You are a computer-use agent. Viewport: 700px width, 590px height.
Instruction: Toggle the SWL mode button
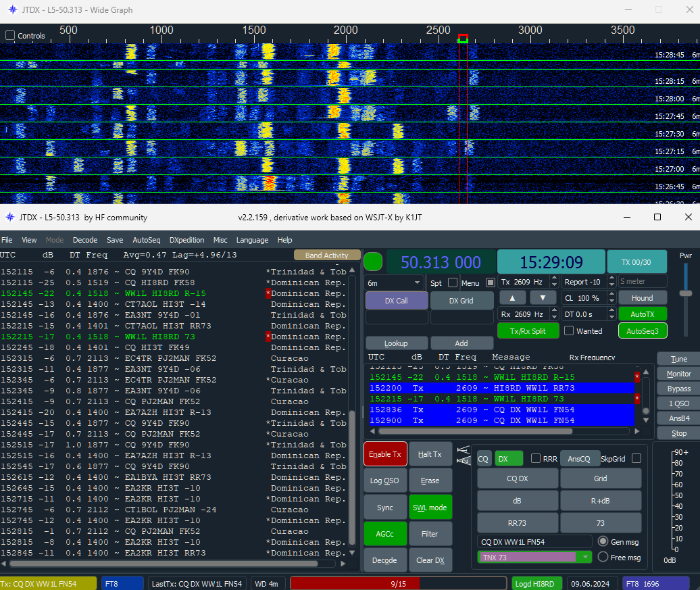click(x=430, y=508)
